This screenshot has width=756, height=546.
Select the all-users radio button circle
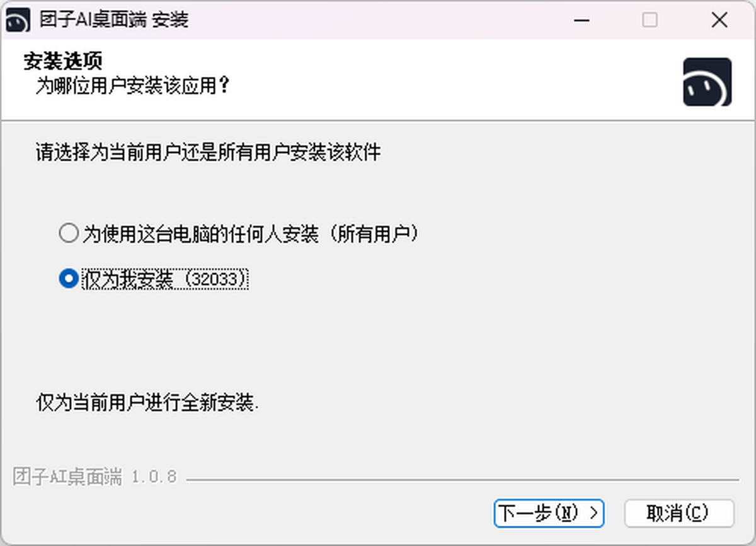68,233
